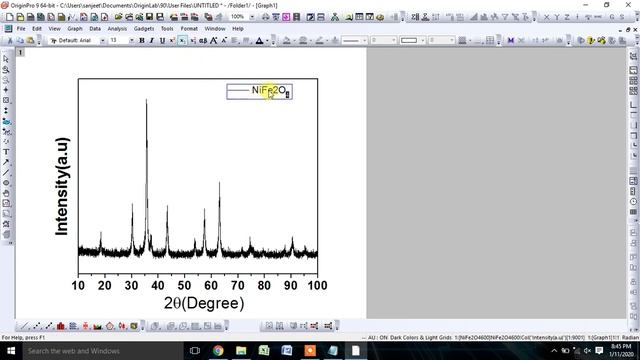Screen dimensions: 640x360
Task: Open Google Chrome from taskbar
Action: (218, 351)
